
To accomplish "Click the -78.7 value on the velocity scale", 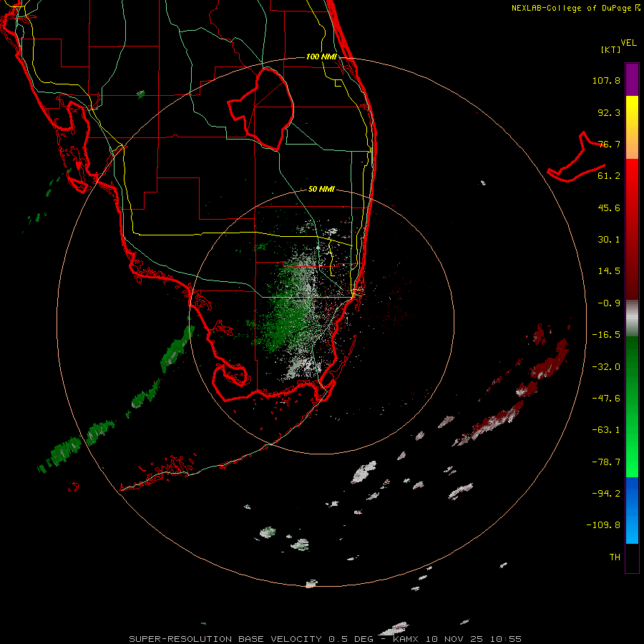I will [x=606, y=462].
